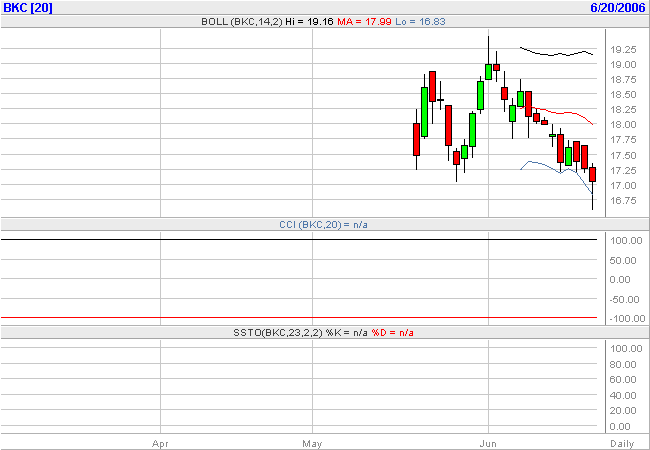Click the 19.25 price axis label
The image size is (650, 450).
coord(623,50)
